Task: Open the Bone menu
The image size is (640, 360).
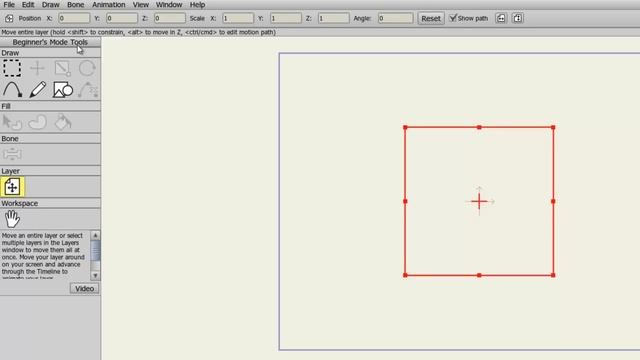Action: pos(76,5)
